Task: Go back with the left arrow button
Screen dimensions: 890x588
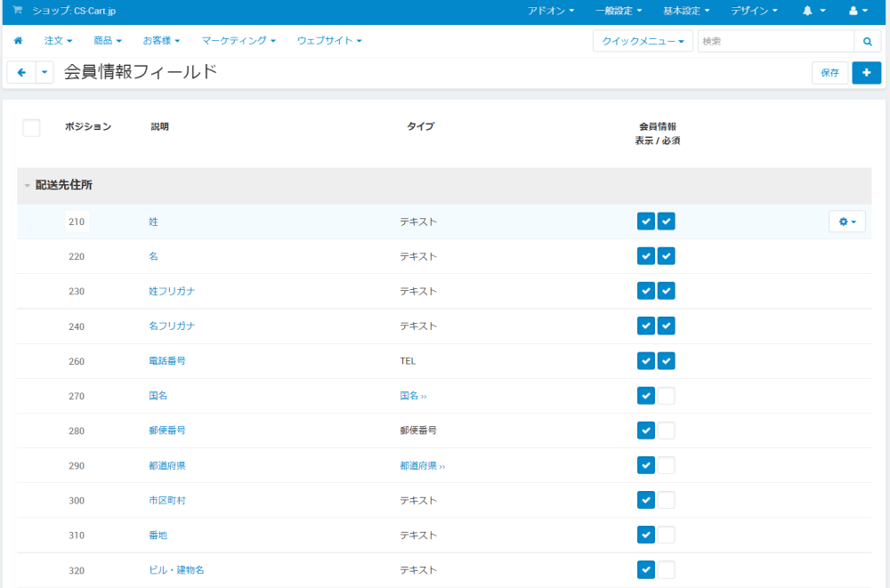Action: point(21,73)
